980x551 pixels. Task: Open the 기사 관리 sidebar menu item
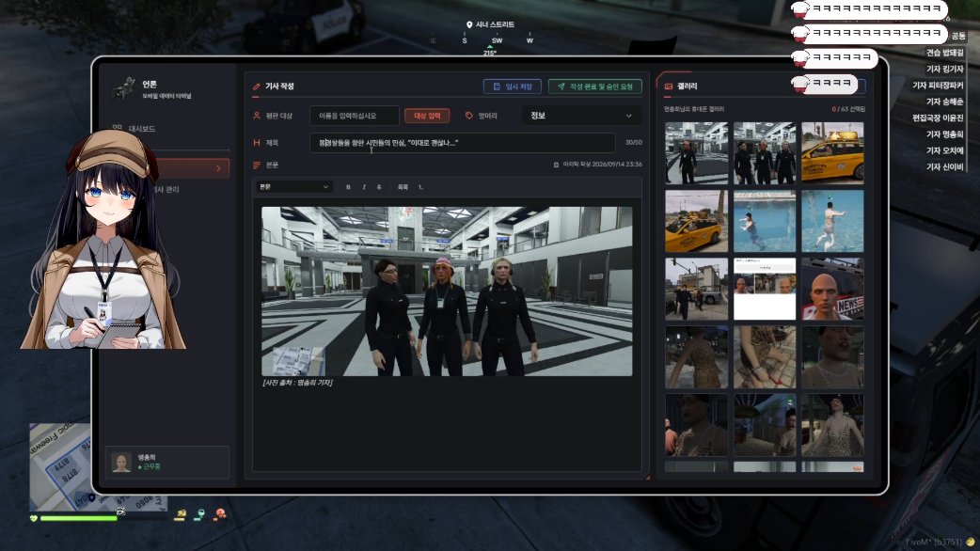(x=166, y=189)
